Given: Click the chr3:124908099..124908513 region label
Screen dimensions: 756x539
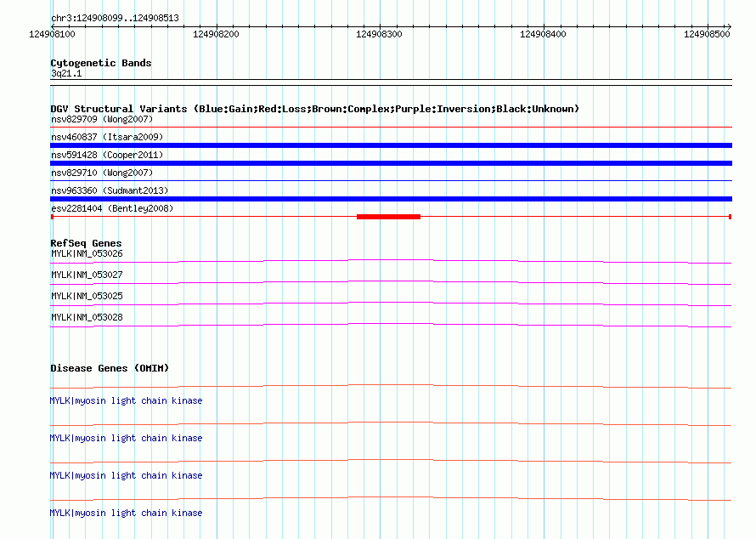Looking at the screenshot, I should 115,18.
